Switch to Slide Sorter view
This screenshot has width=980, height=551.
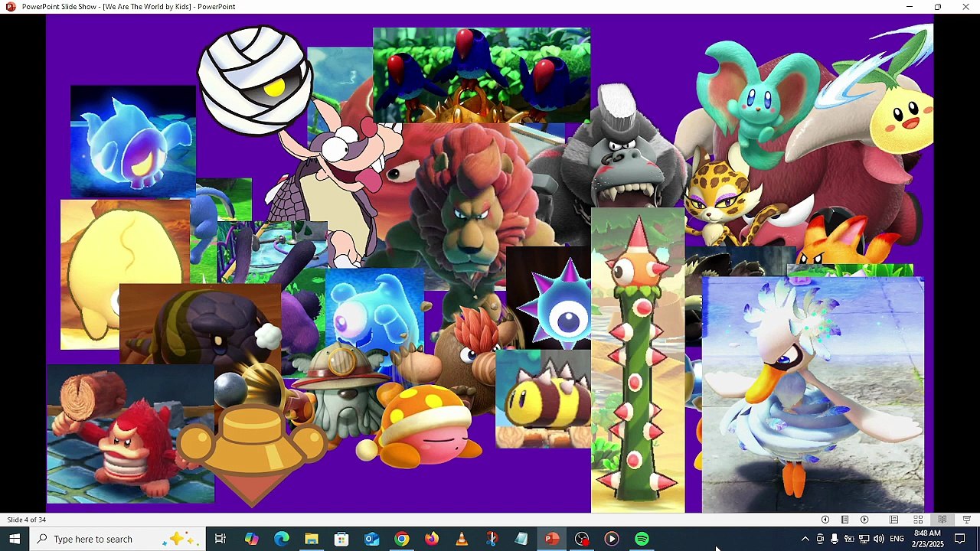click(918, 520)
